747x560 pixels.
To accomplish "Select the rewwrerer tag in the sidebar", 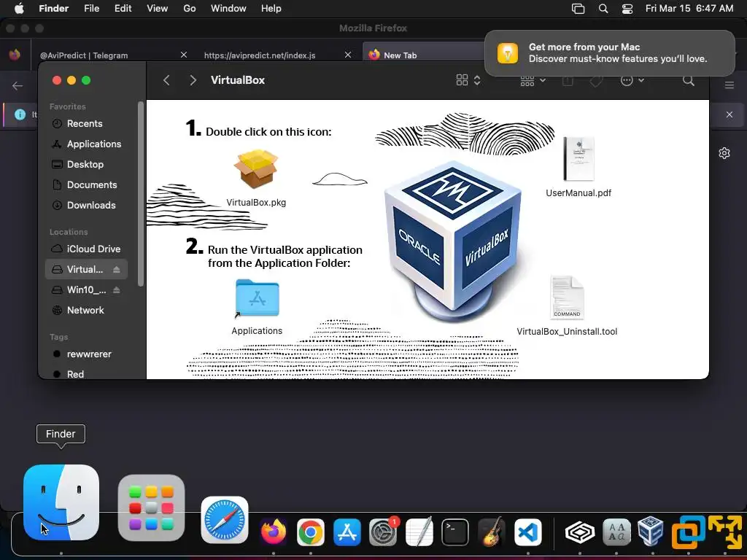I will click(86, 354).
